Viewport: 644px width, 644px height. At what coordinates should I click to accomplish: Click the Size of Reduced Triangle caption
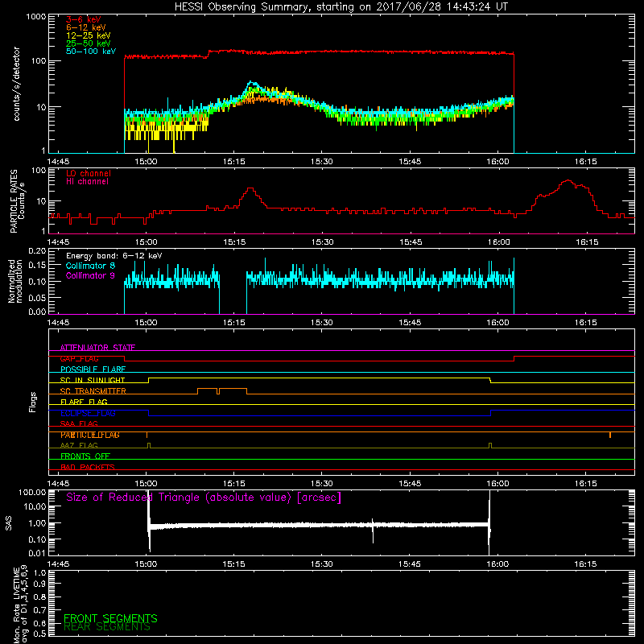[x=204, y=497]
